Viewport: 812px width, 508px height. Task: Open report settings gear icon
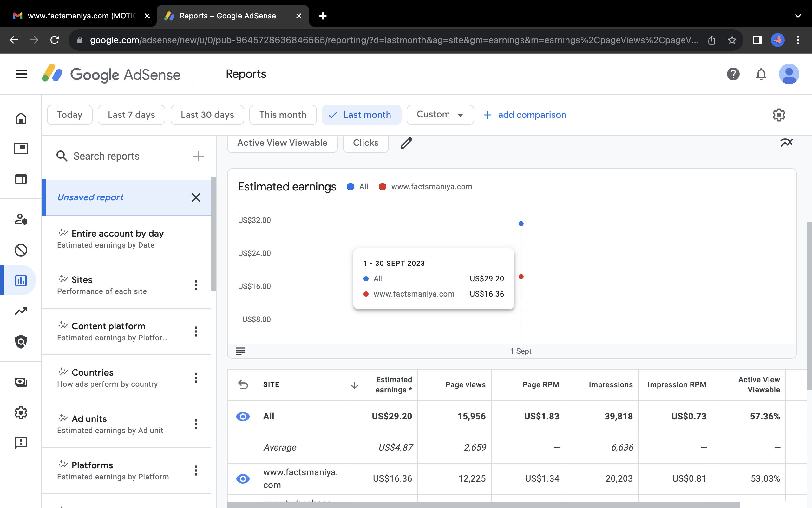tap(779, 115)
